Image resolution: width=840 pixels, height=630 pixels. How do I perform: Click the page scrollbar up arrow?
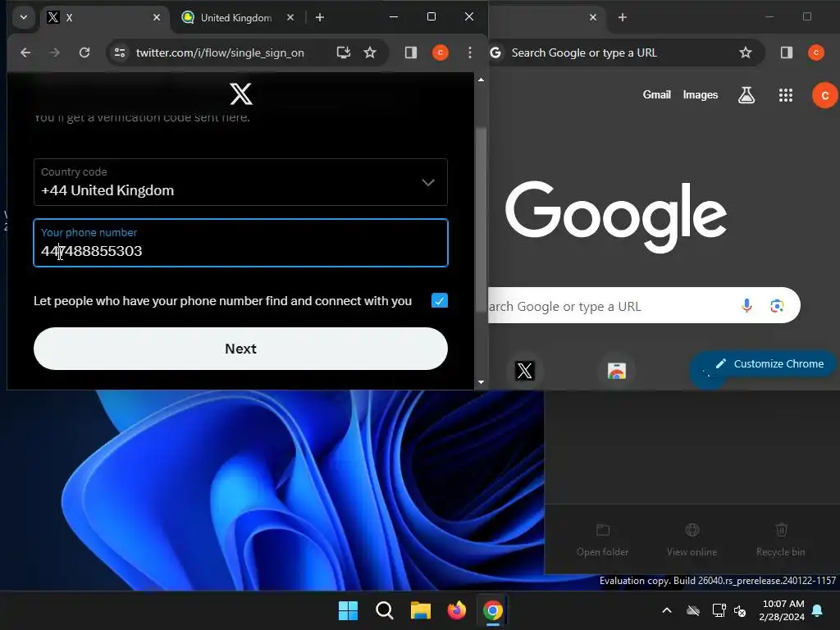pos(481,80)
